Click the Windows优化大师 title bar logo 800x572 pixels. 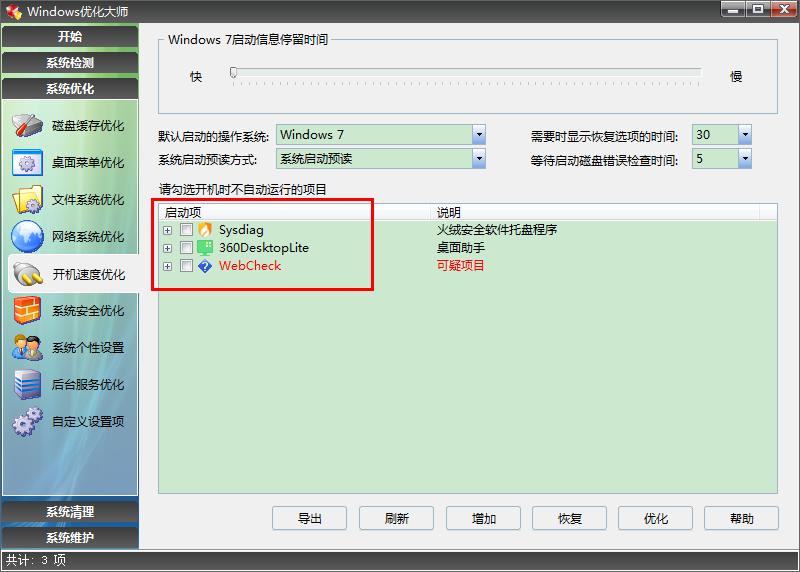pyautogui.click(x=14, y=12)
